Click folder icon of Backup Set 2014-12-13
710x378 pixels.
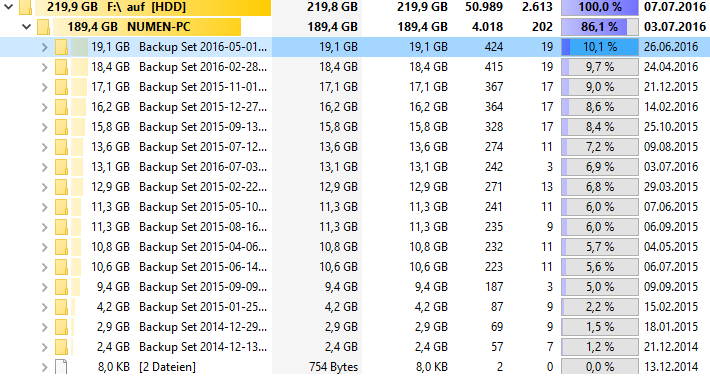(x=61, y=347)
